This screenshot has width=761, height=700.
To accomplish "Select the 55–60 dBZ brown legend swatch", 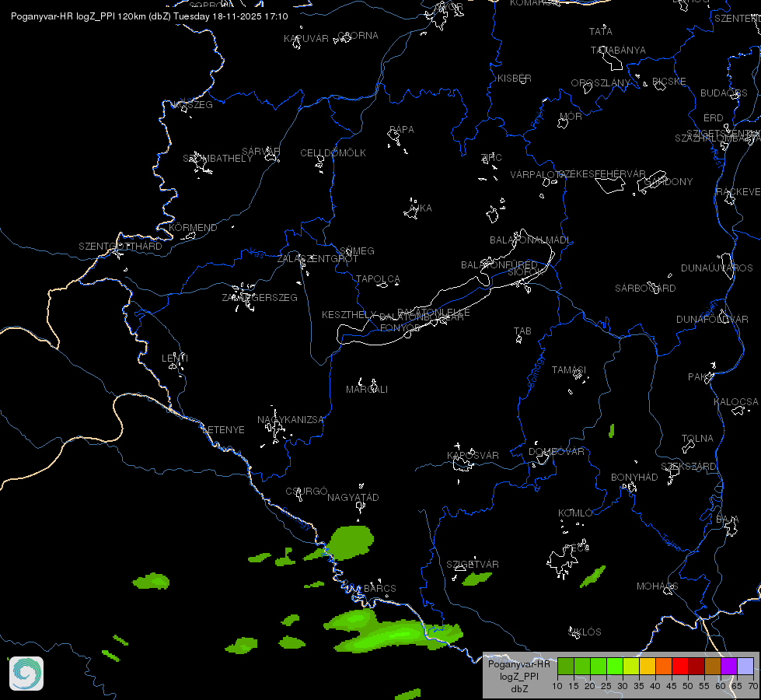I will point(713,666).
